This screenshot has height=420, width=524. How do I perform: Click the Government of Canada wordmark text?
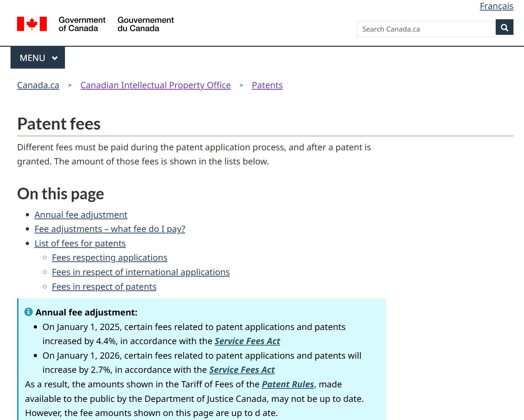point(82,24)
